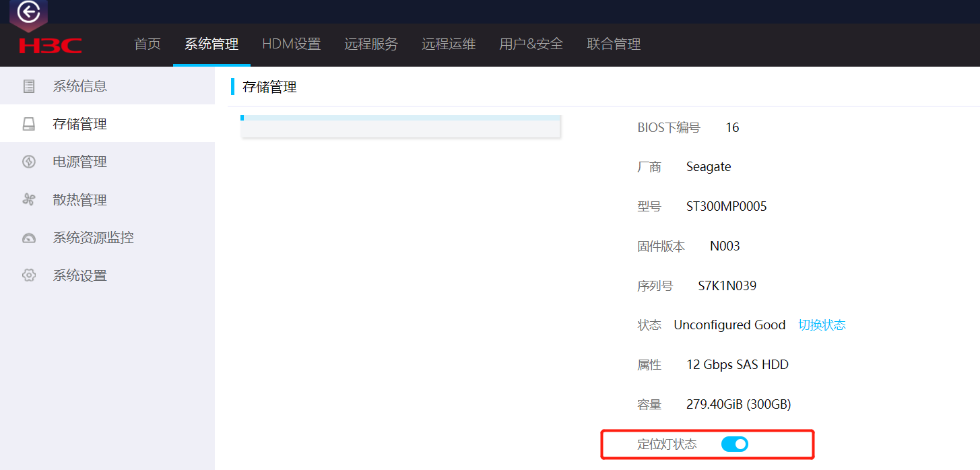Click the capacity 279.40GiB (300GB)

(738, 405)
